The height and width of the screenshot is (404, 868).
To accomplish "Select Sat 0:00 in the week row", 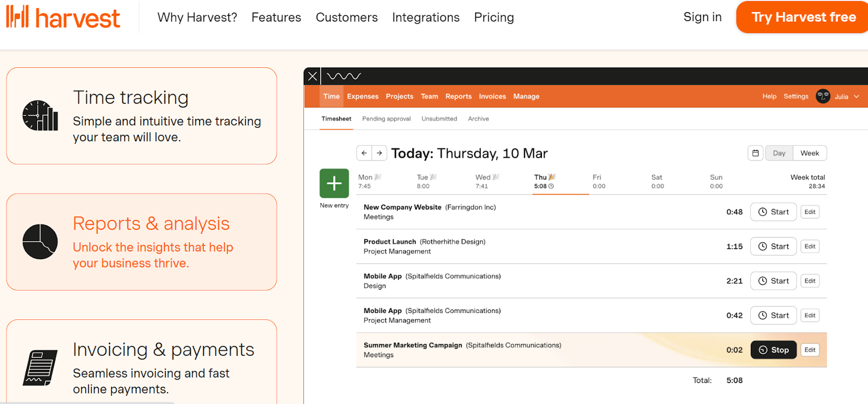I will point(658,182).
